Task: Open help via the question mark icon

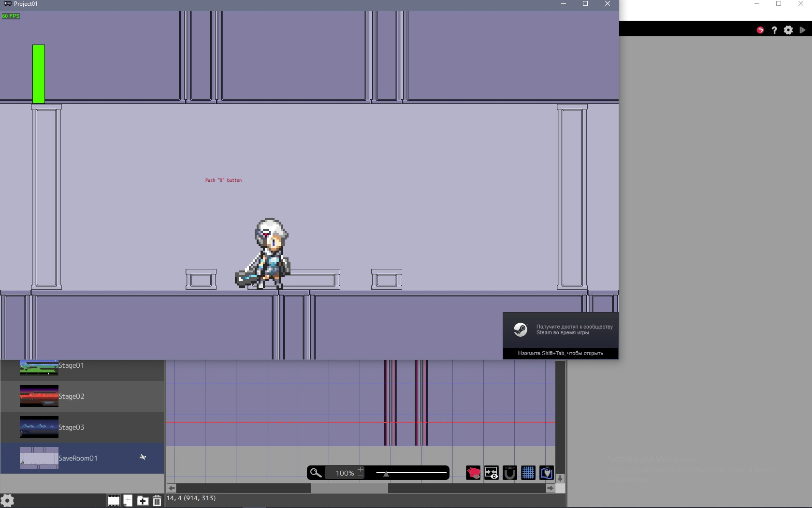Action: (x=774, y=30)
